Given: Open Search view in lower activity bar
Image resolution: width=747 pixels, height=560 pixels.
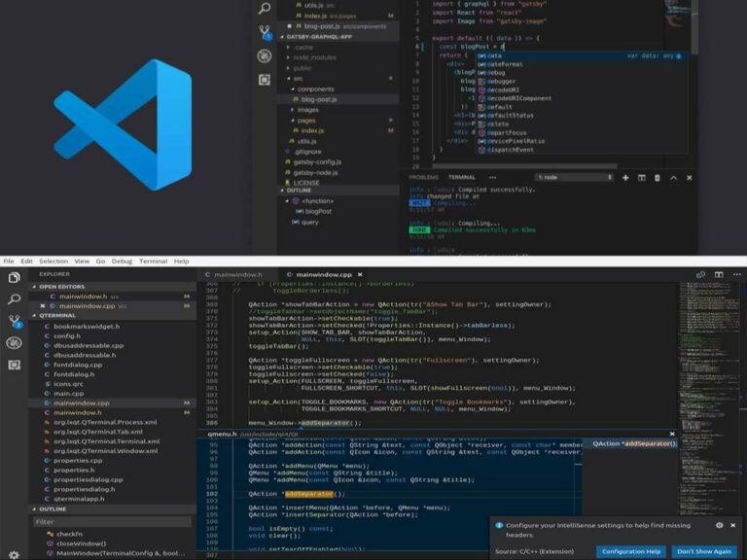Looking at the screenshot, I should [15, 299].
